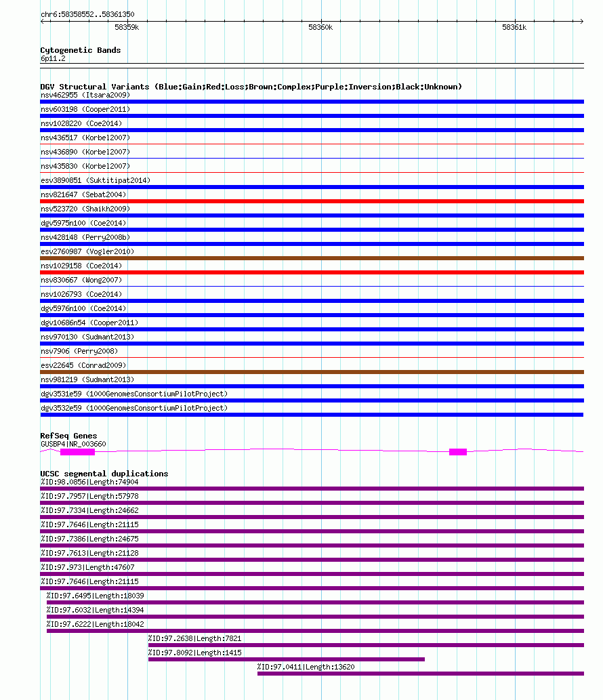
Task: Select nsv821647 (Sebat2004) label
Action: coord(83,195)
